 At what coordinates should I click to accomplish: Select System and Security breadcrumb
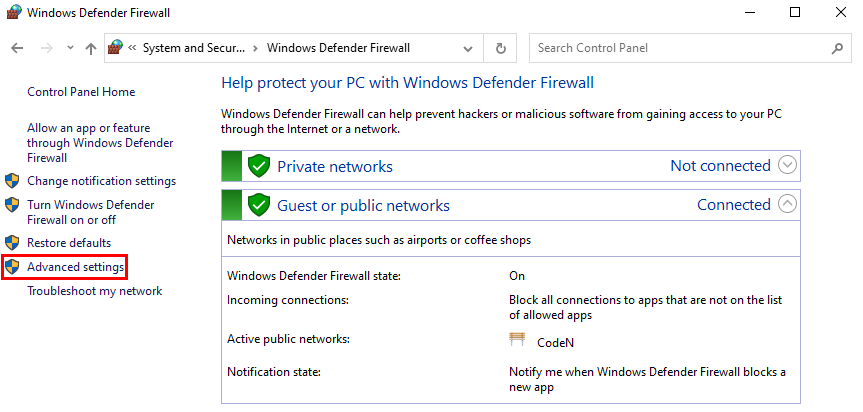coord(195,48)
